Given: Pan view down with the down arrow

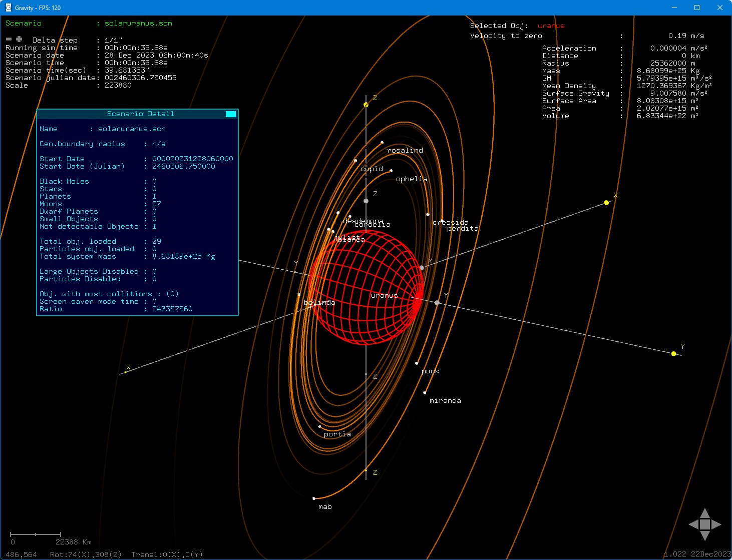Looking at the screenshot, I should [705, 536].
